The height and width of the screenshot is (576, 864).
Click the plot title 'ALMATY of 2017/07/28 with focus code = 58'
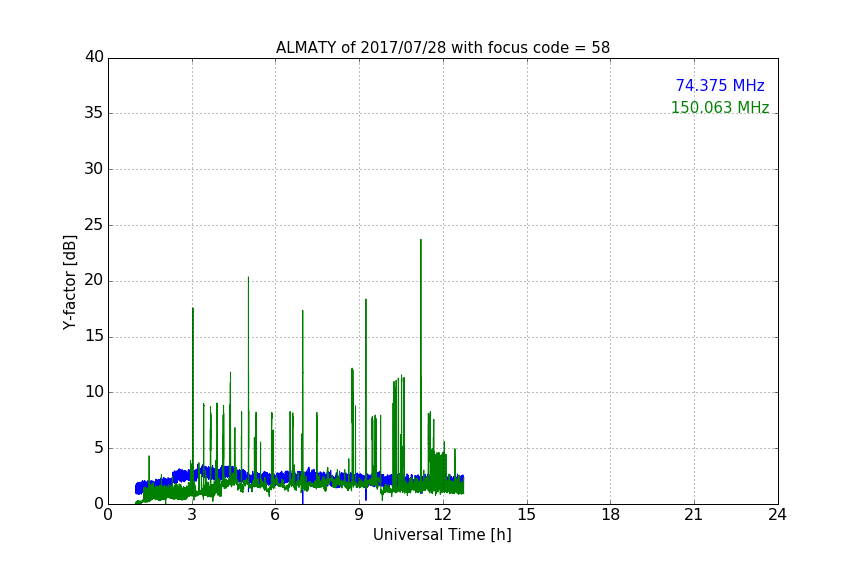(442, 48)
